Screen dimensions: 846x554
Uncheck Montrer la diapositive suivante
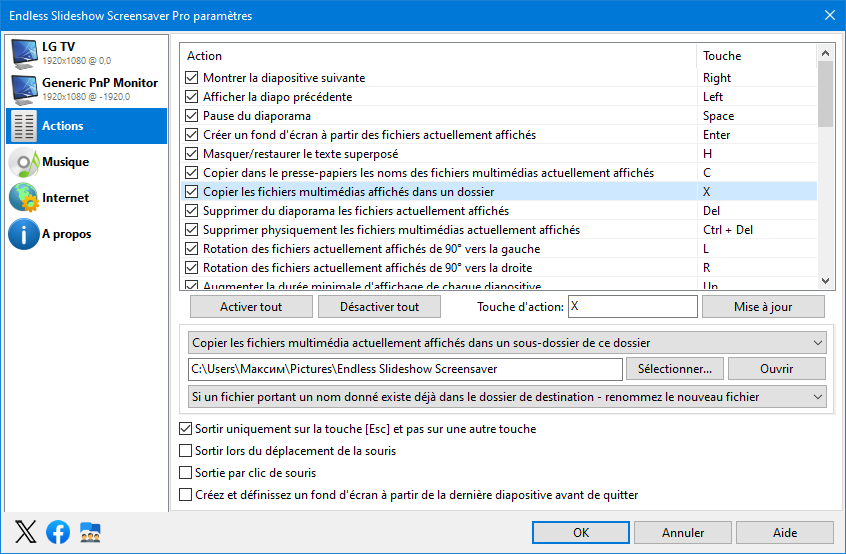pyautogui.click(x=192, y=78)
